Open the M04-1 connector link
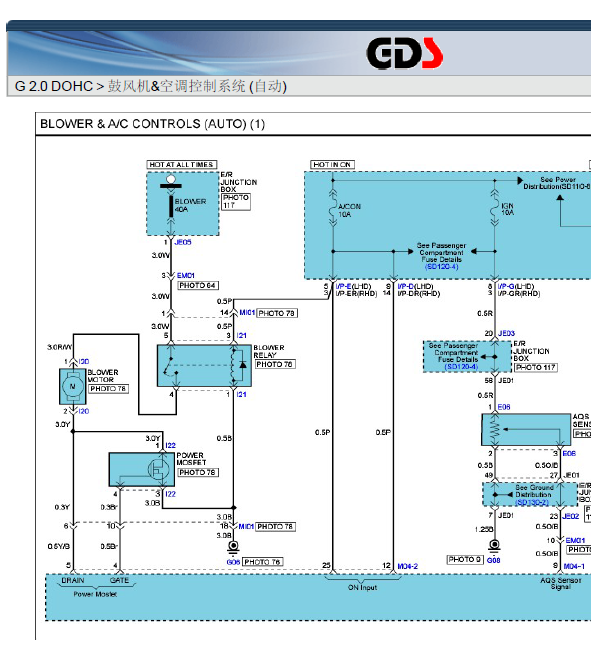 click(x=574, y=566)
